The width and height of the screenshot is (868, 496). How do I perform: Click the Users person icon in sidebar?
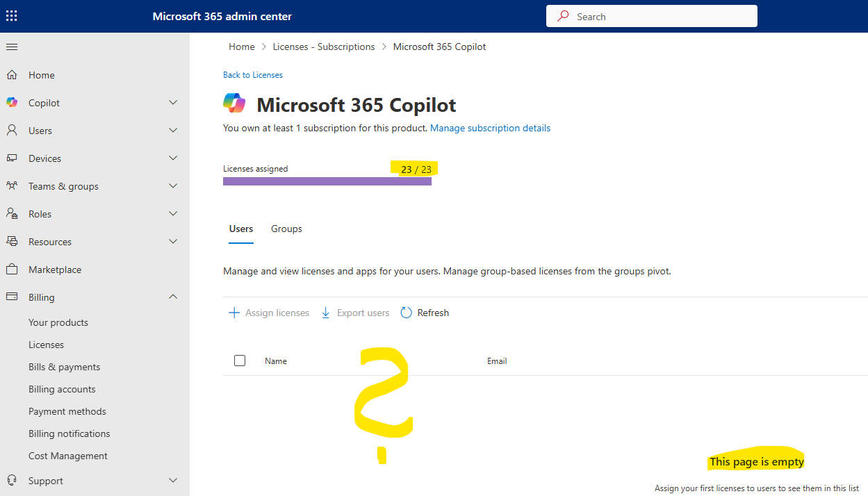click(x=12, y=131)
